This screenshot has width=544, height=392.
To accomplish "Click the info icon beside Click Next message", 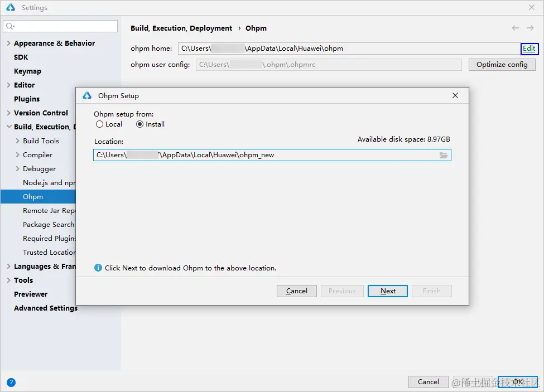I will pyautogui.click(x=98, y=268).
